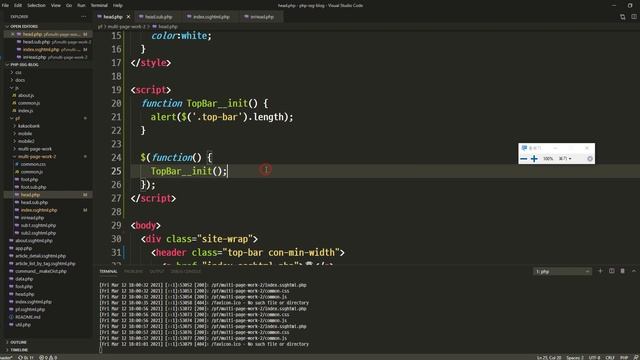Viewport: 640px width, 360px height.
Task: Open the File menu
Action: click(5, 5)
